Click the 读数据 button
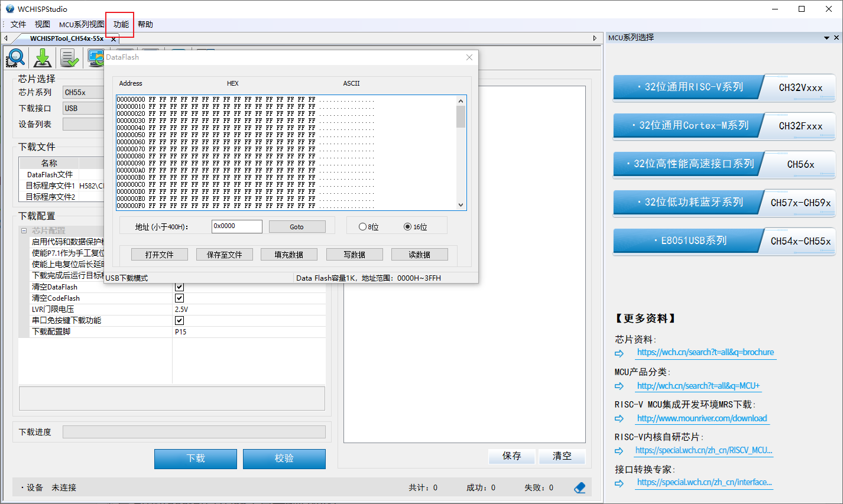Screen dimensions: 843x504 pyautogui.click(x=420, y=255)
